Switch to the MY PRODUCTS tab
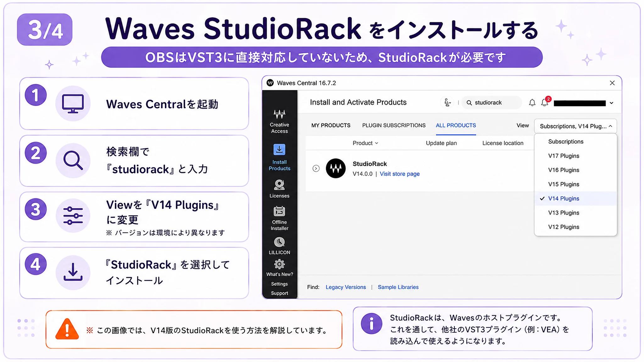 331,125
